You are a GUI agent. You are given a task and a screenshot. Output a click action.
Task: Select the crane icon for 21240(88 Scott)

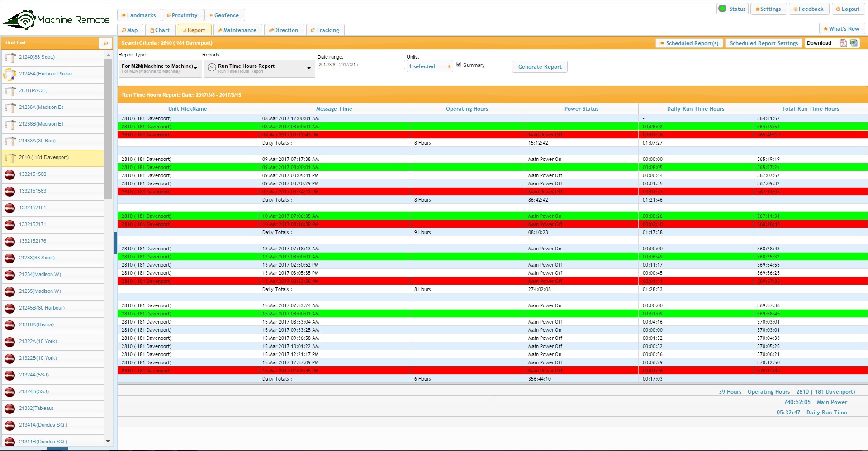pos(10,57)
